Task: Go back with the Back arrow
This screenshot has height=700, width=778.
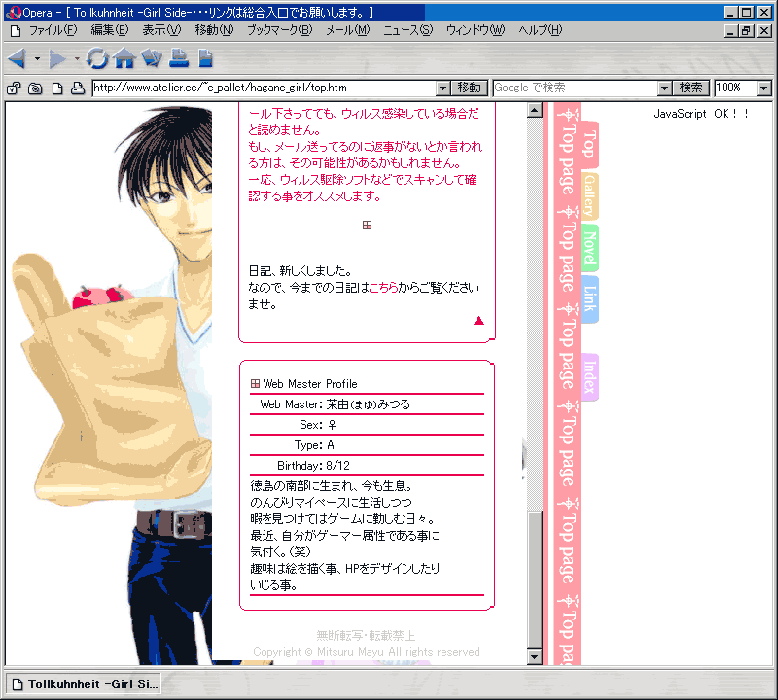Action: pyautogui.click(x=18, y=59)
